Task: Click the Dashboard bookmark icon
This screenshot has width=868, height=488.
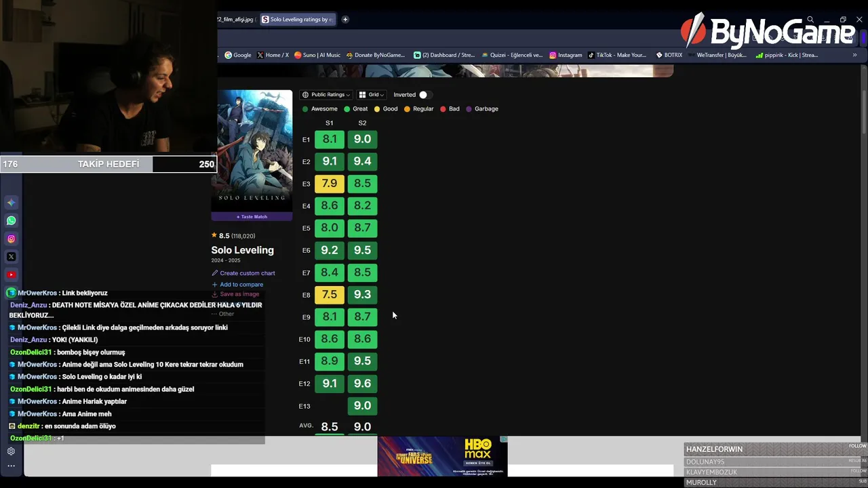Action: coord(417,55)
